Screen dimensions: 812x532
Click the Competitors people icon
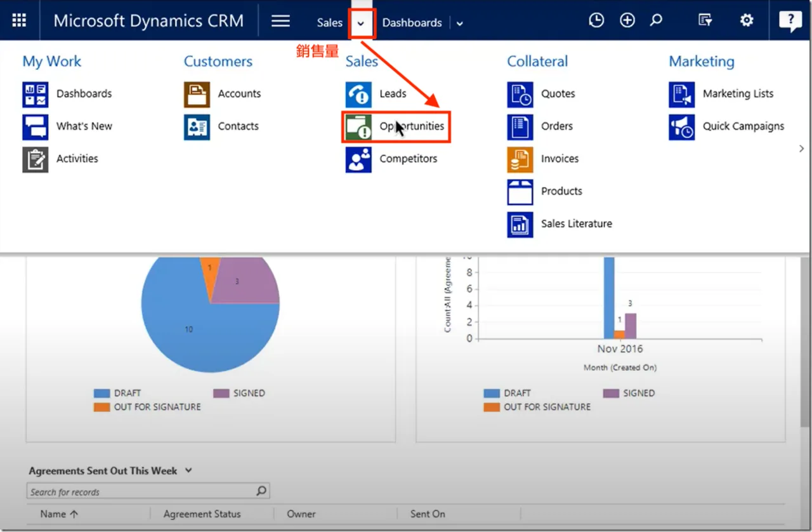(x=358, y=159)
